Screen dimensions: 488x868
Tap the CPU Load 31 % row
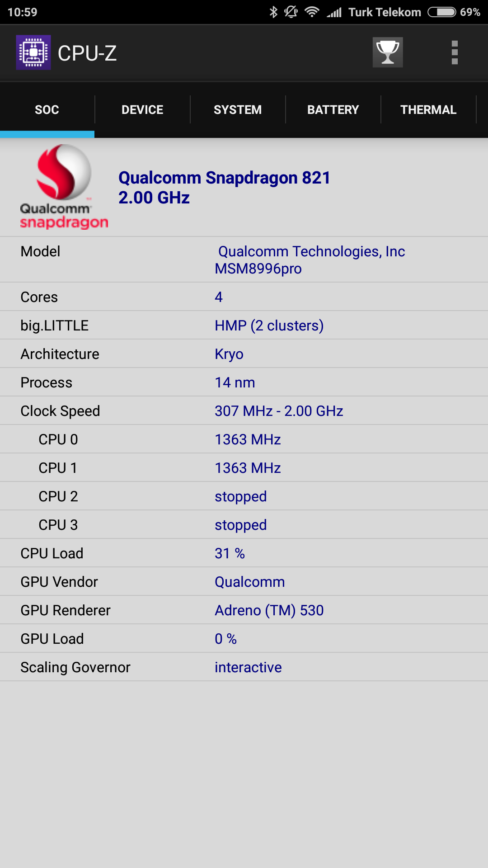click(244, 553)
